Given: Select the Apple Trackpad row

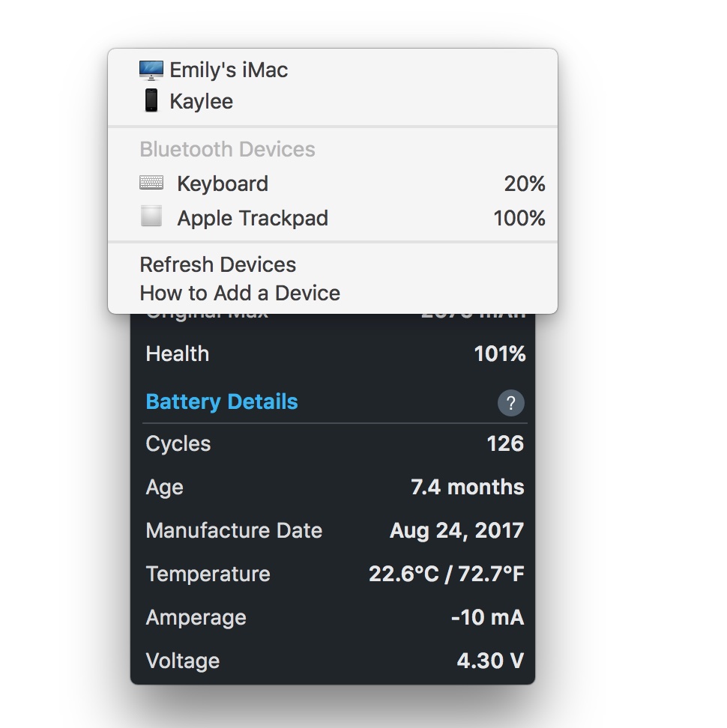Looking at the screenshot, I should (x=252, y=218).
